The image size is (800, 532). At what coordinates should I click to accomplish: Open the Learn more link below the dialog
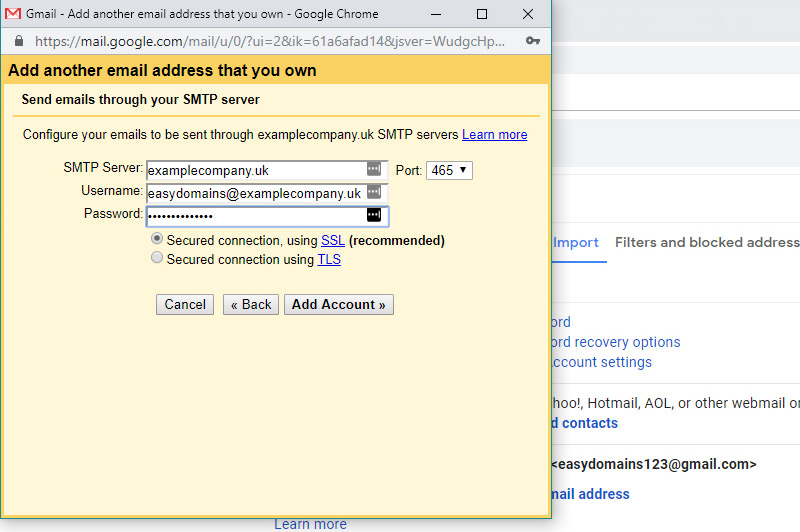310,524
